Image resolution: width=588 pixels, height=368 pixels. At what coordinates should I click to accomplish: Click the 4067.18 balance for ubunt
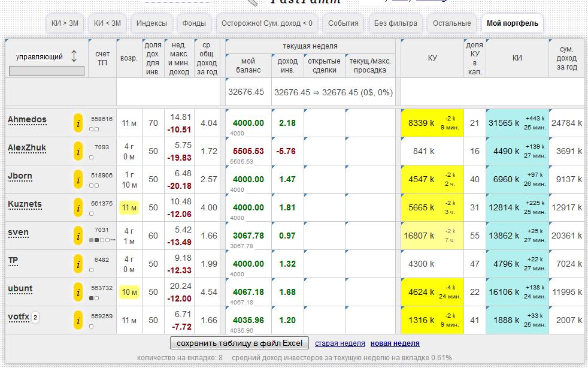[x=248, y=292]
